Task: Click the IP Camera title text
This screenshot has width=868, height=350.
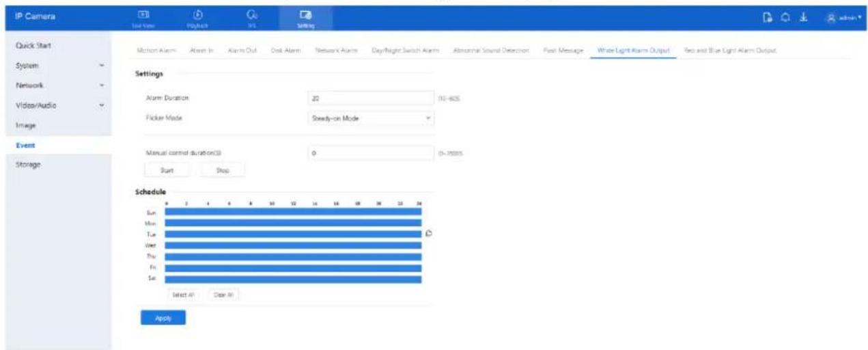Action: [33, 15]
